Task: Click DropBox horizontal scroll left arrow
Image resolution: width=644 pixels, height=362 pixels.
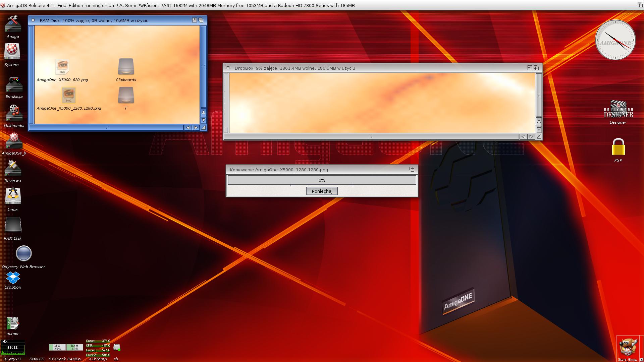Action: (x=523, y=137)
